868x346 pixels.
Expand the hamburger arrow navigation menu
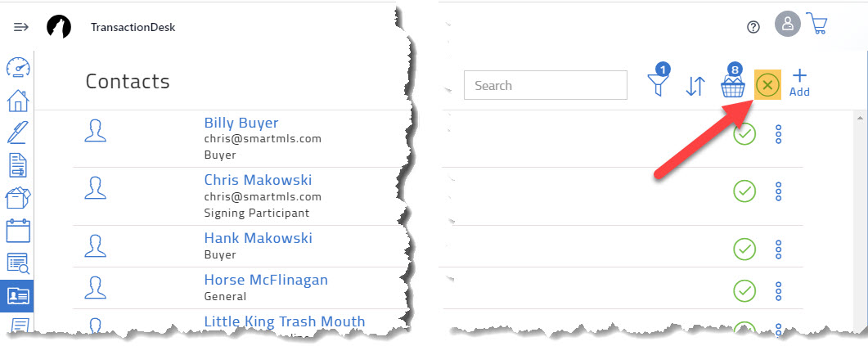click(x=21, y=26)
